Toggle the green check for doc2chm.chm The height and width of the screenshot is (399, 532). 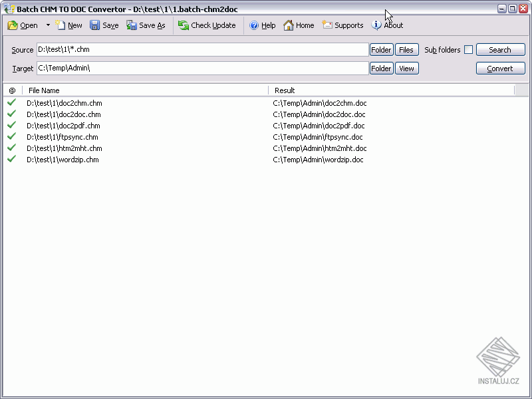tap(13, 103)
